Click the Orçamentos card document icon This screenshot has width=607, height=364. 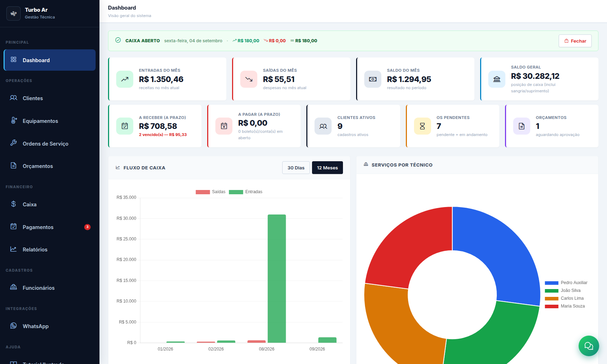[522, 126]
